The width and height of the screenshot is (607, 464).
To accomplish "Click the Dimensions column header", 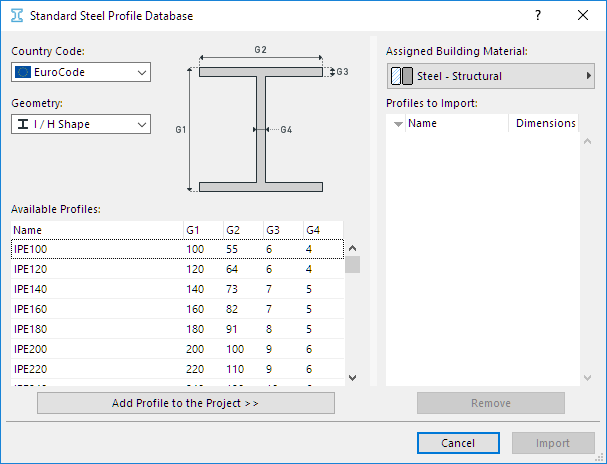I will pos(545,124).
